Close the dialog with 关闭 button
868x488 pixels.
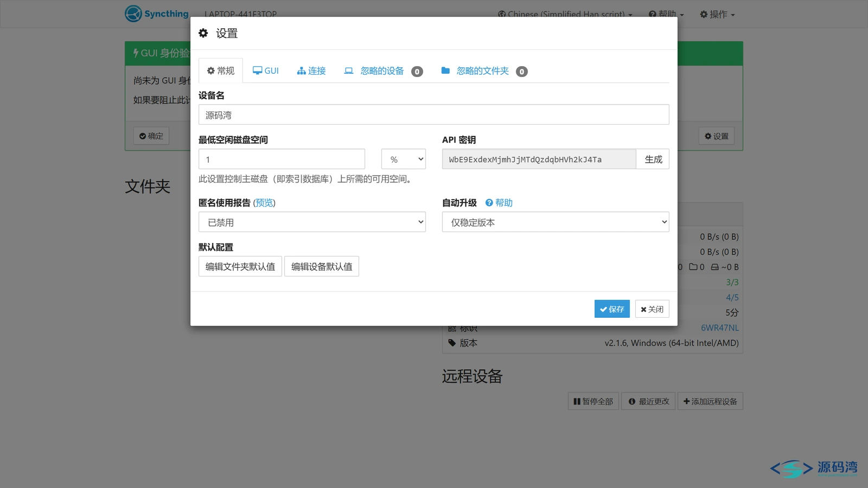652,309
